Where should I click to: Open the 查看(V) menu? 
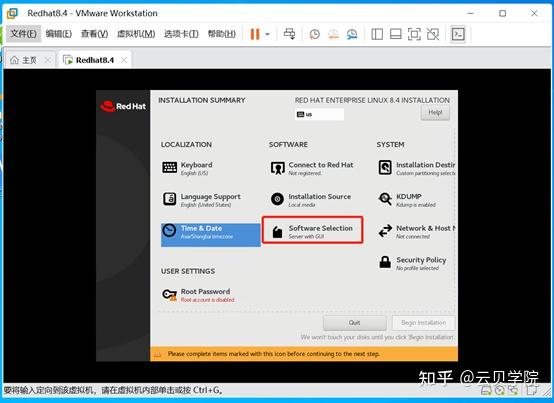94,34
